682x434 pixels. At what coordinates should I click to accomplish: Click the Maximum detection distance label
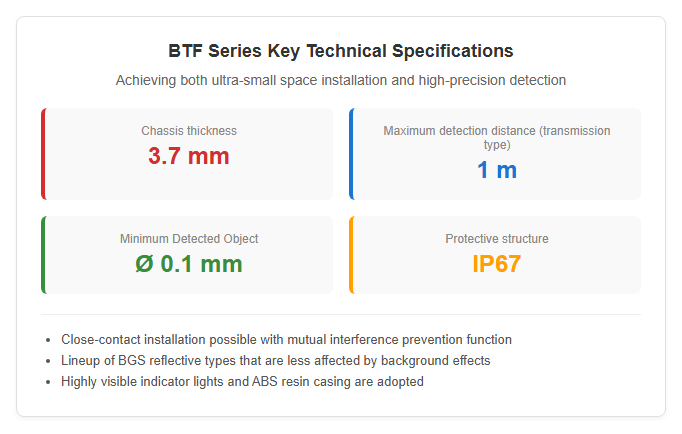click(x=497, y=137)
